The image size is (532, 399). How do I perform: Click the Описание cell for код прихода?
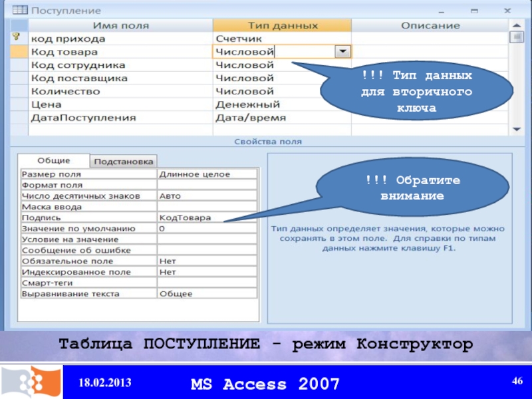pyautogui.click(x=430, y=39)
